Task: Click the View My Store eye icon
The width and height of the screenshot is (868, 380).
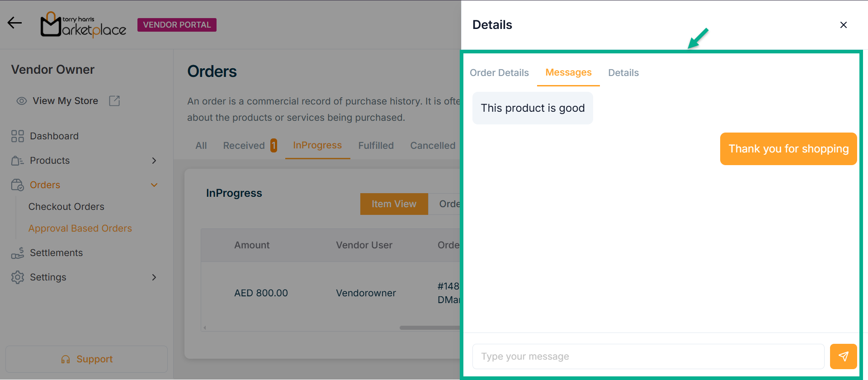Action: [22, 101]
